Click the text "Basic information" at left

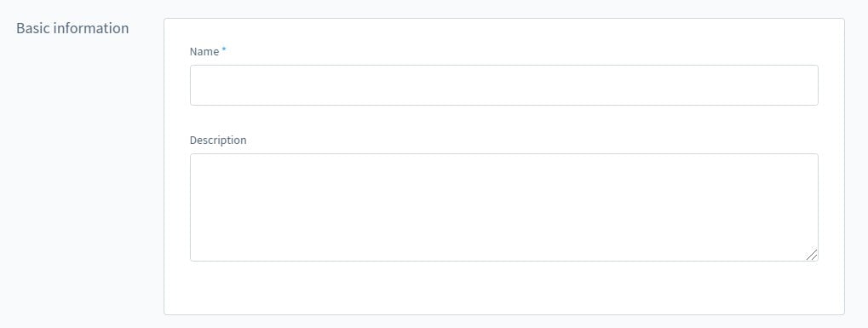[72, 28]
